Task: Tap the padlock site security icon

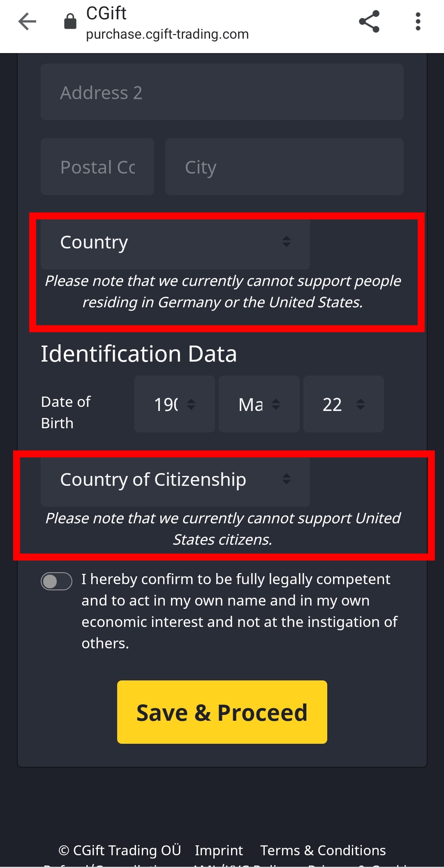Action: click(x=70, y=21)
